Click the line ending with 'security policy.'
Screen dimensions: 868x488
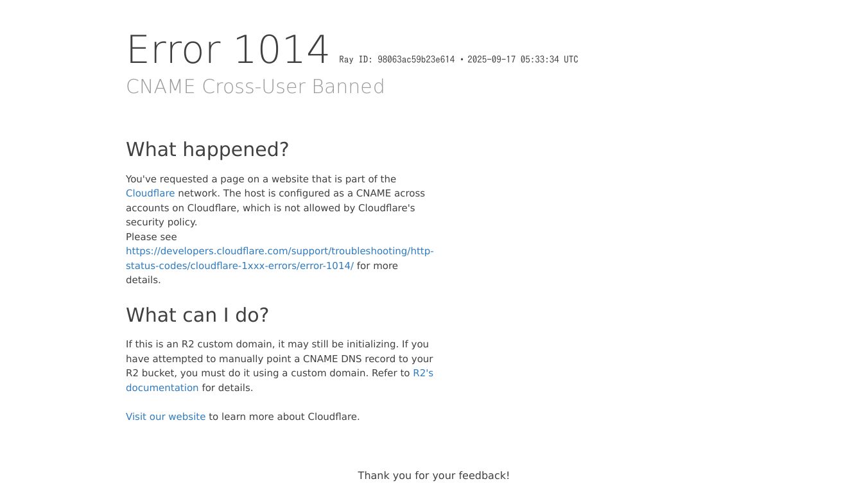[162, 222]
